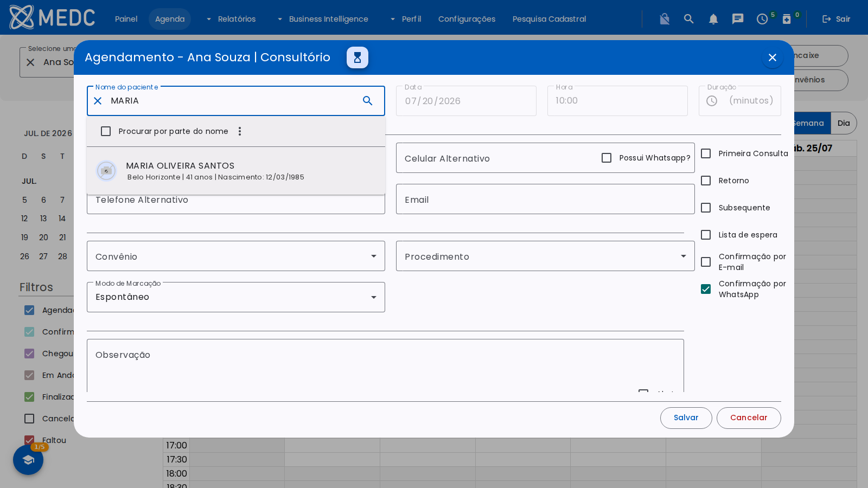
Task: Open the crossed-out bag icon in header
Action: click(x=665, y=19)
